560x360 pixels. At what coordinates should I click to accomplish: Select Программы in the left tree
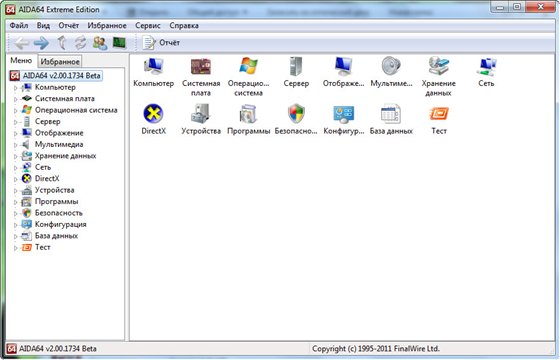(x=56, y=201)
